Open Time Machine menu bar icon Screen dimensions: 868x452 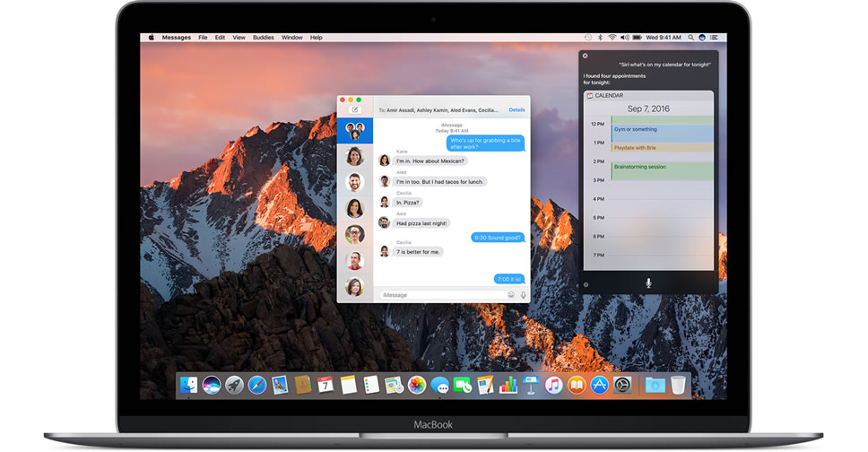[588, 38]
